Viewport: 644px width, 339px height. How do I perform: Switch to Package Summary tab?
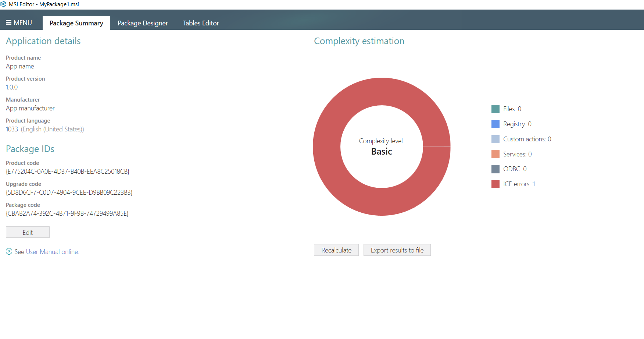click(x=76, y=23)
